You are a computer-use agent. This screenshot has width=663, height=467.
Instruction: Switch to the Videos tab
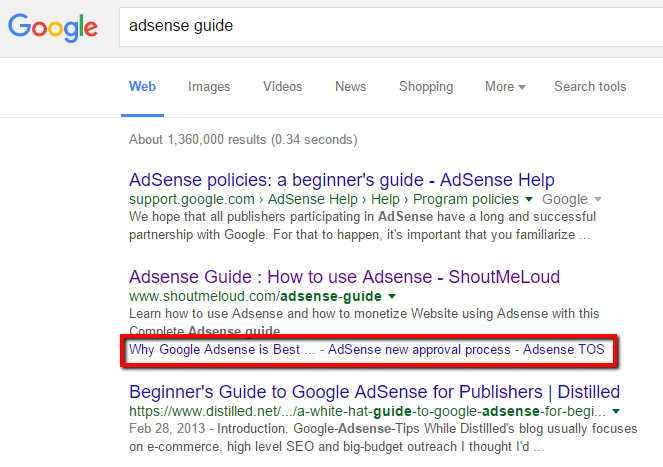pos(282,87)
